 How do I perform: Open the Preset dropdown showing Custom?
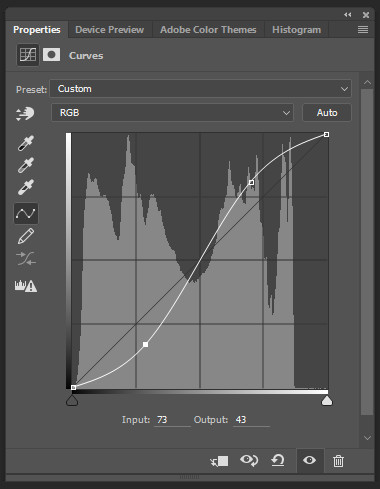pos(200,89)
